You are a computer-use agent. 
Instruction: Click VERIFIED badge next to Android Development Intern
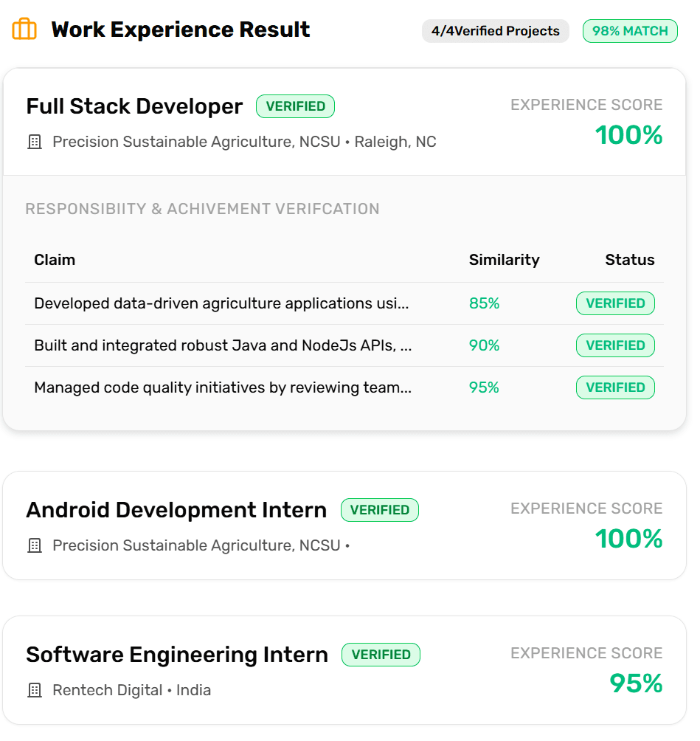pyautogui.click(x=379, y=510)
